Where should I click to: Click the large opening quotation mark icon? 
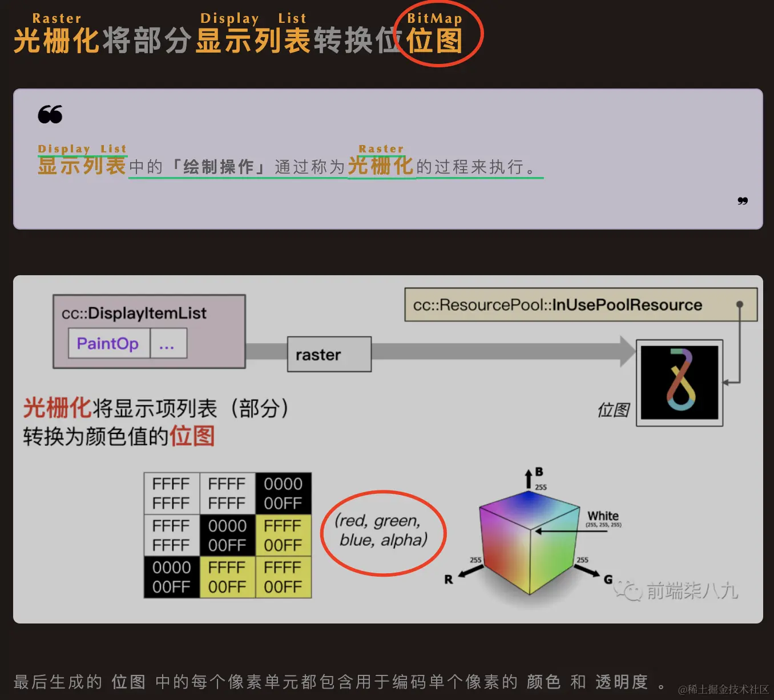point(50,115)
